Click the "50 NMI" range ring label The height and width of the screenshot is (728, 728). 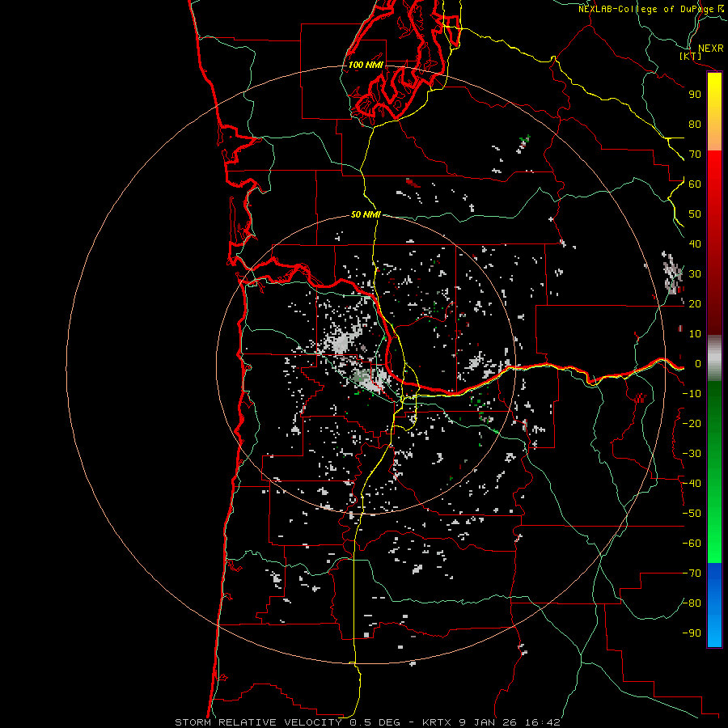[366, 214]
